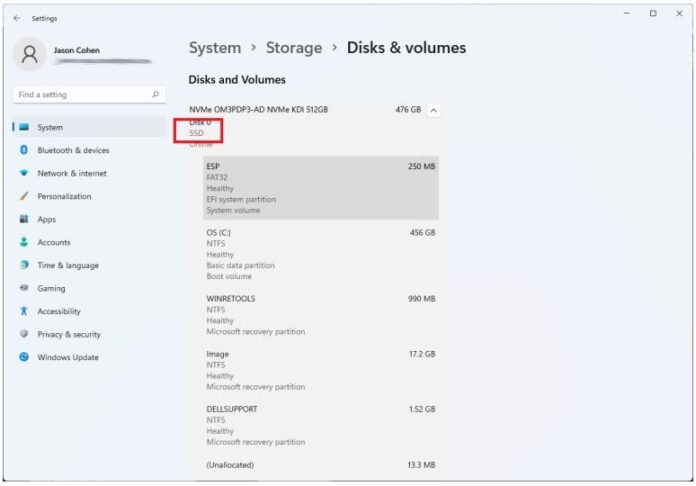Open Network & internet settings

tap(89, 173)
